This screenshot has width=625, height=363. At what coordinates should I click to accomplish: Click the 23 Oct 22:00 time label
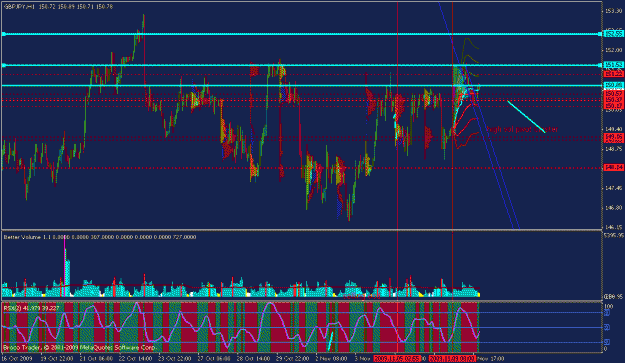[174, 358]
